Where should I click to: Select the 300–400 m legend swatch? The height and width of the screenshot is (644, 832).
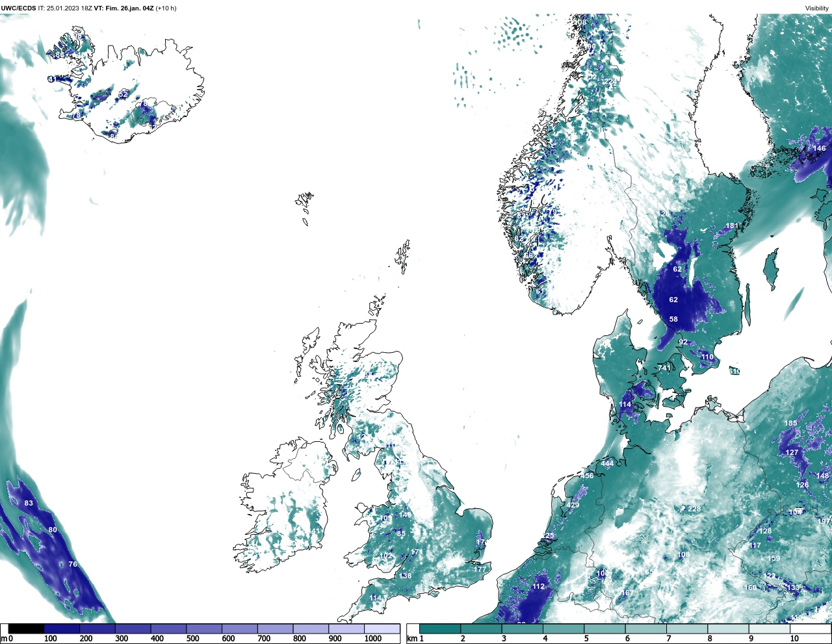133,629
